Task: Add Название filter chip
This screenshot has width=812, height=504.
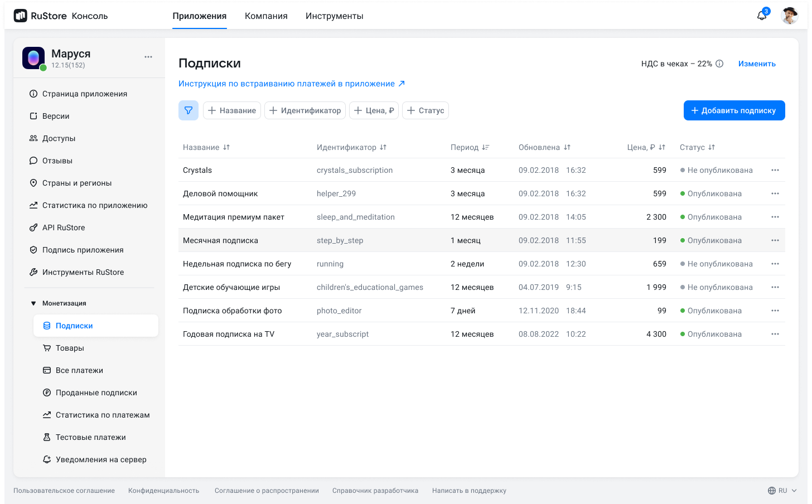Action: click(232, 110)
